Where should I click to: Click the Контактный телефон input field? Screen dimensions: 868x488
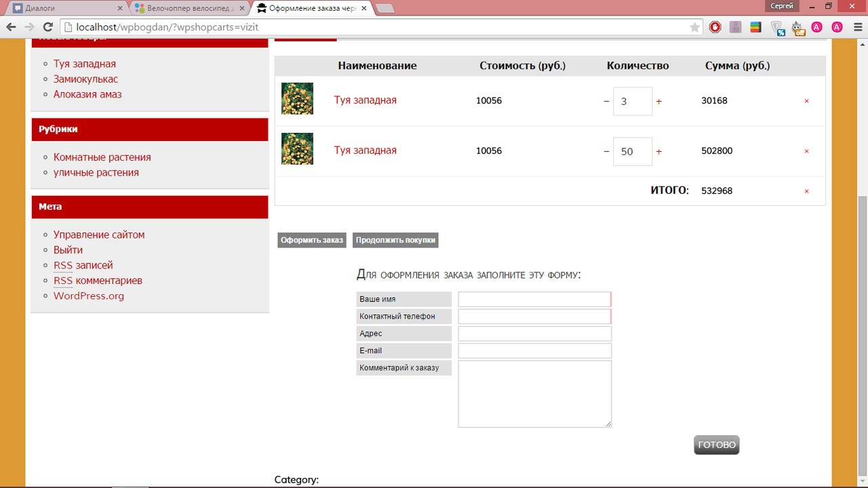pos(535,317)
